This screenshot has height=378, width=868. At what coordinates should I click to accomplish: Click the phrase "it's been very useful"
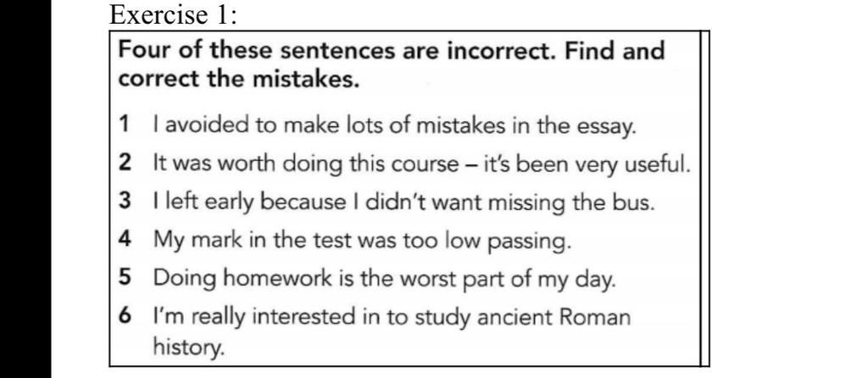coord(581,164)
